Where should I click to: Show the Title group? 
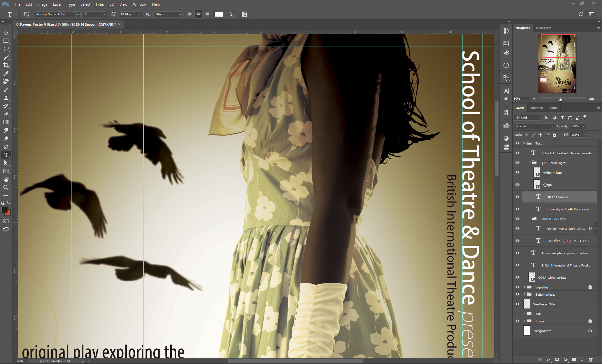pyautogui.click(x=517, y=314)
